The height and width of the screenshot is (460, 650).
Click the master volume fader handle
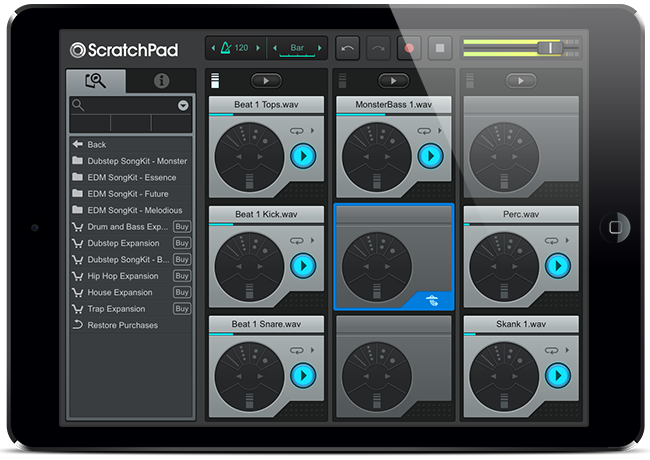(x=550, y=48)
